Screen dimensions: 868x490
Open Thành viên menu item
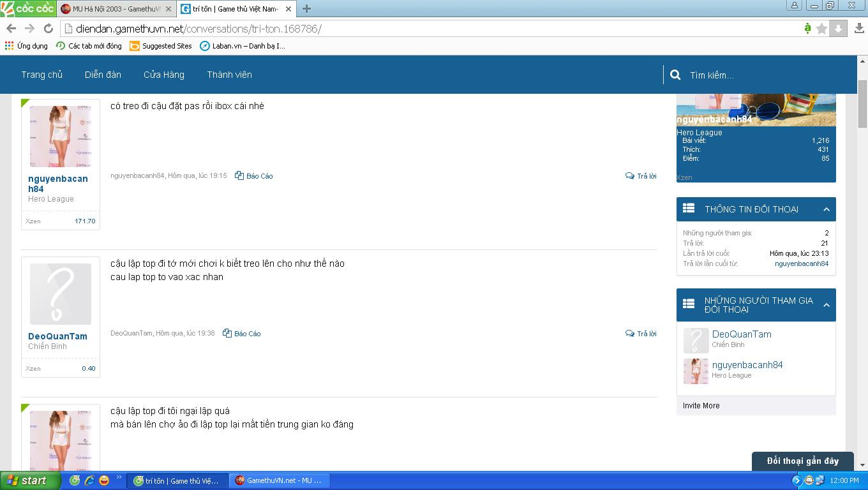coord(229,75)
